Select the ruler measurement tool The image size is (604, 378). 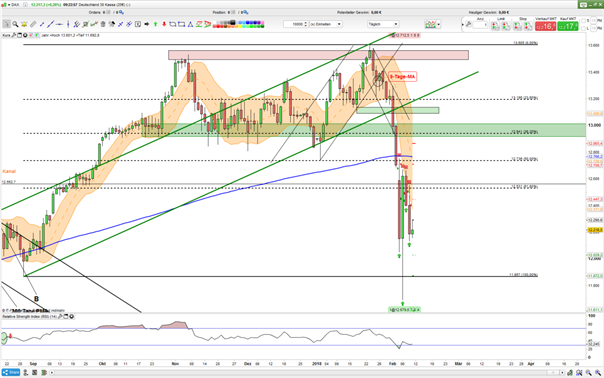[33, 24]
